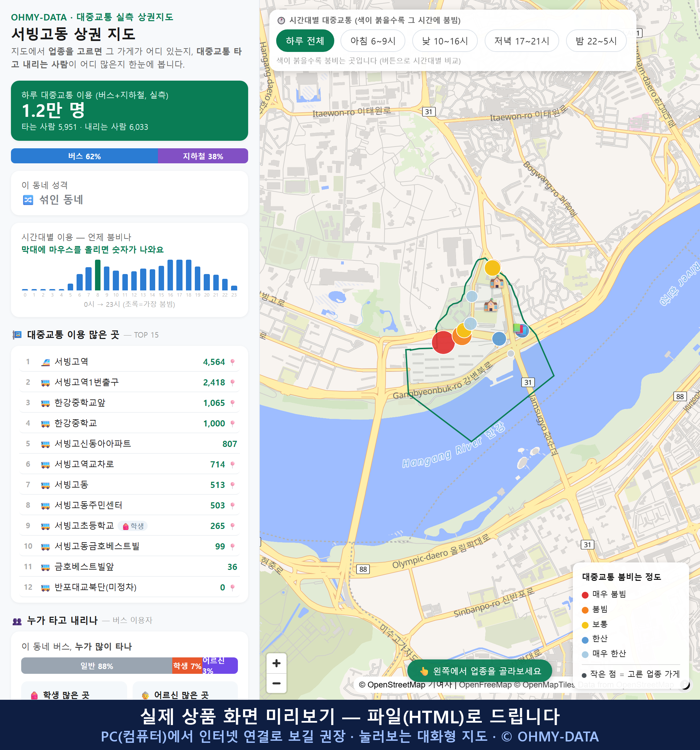
Task: Click the bus icon next to 서빙고신동아아파트
Action: [x=45, y=444]
